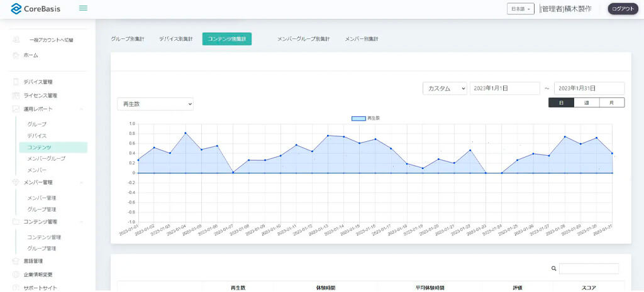Open the カスタム date range dropdown

point(445,89)
